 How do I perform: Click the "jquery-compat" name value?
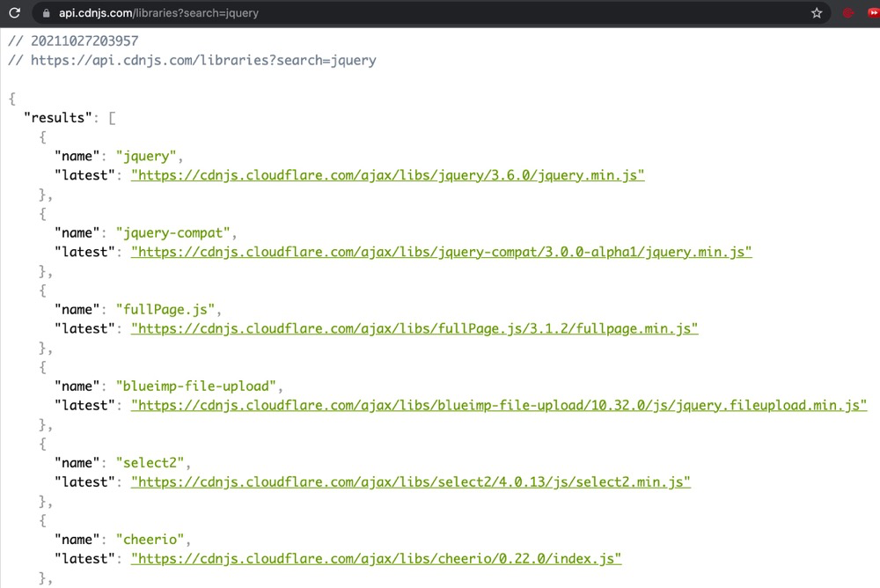pyautogui.click(x=175, y=233)
